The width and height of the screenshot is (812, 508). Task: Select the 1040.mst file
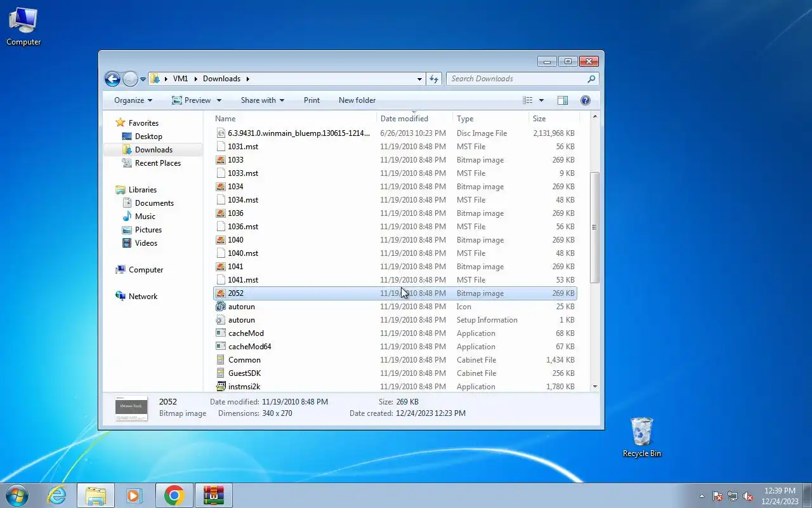coord(395,253)
